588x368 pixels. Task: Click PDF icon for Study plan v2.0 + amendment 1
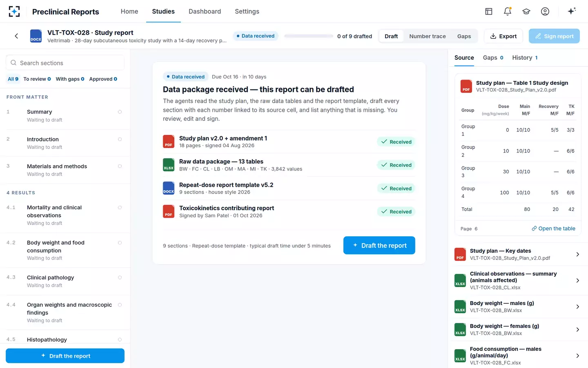point(169,141)
